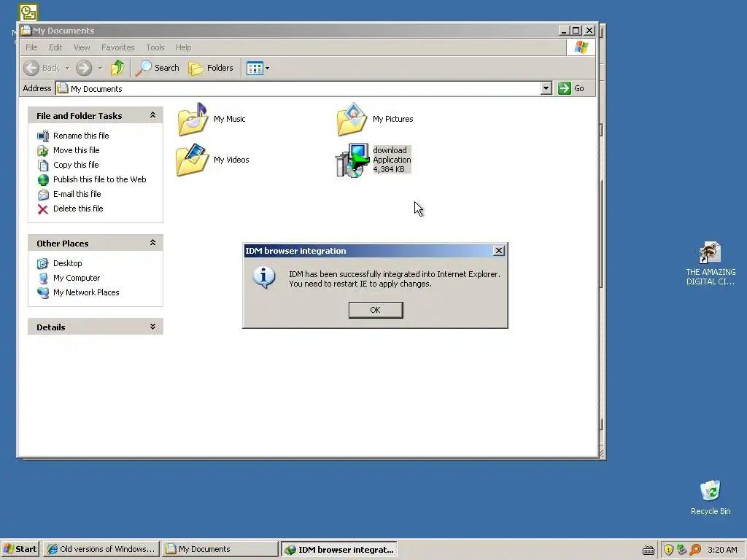747x560 pixels.
Task: Open the Views dropdown button
Action: (x=258, y=68)
